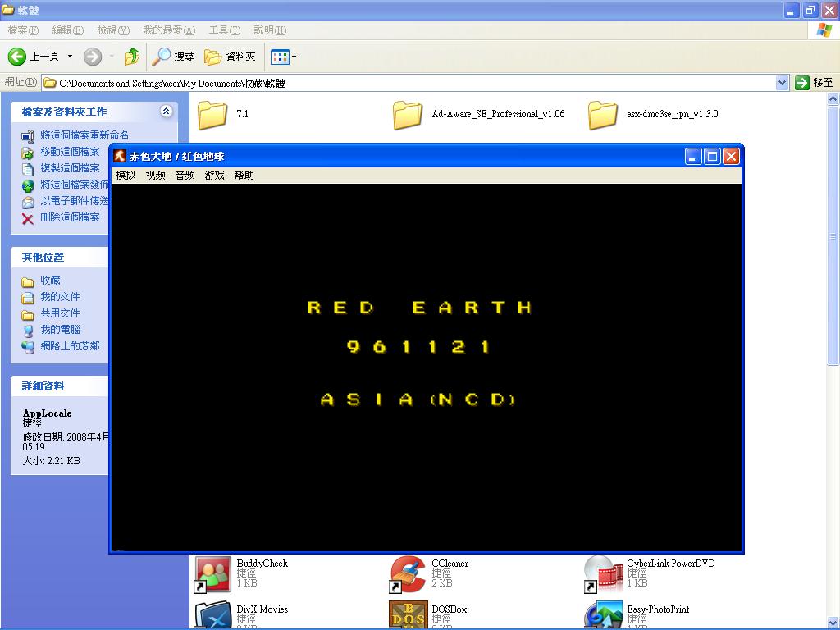The height and width of the screenshot is (630, 840).
Task: Open the emulator's 视频 menu
Action: pos(155,176)
